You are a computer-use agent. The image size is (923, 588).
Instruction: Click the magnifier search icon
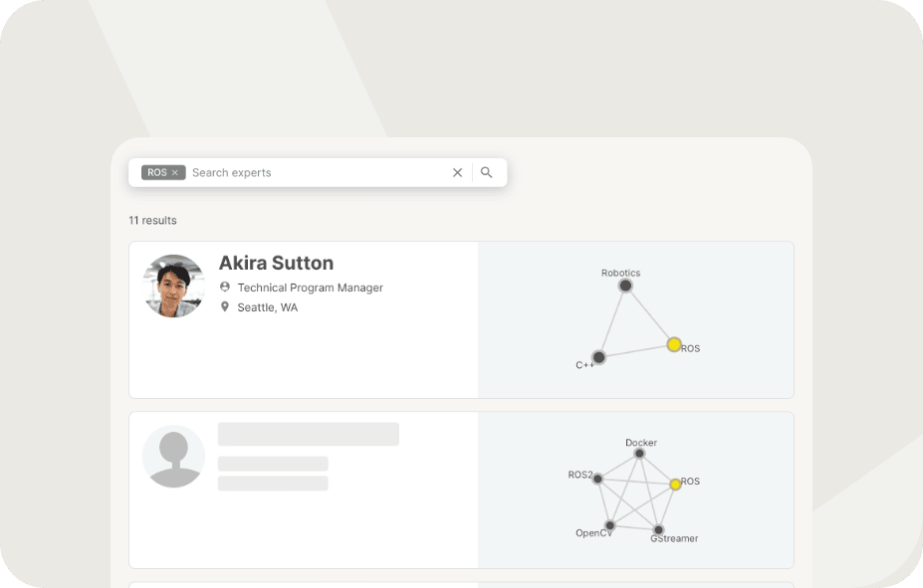[487, 172]
